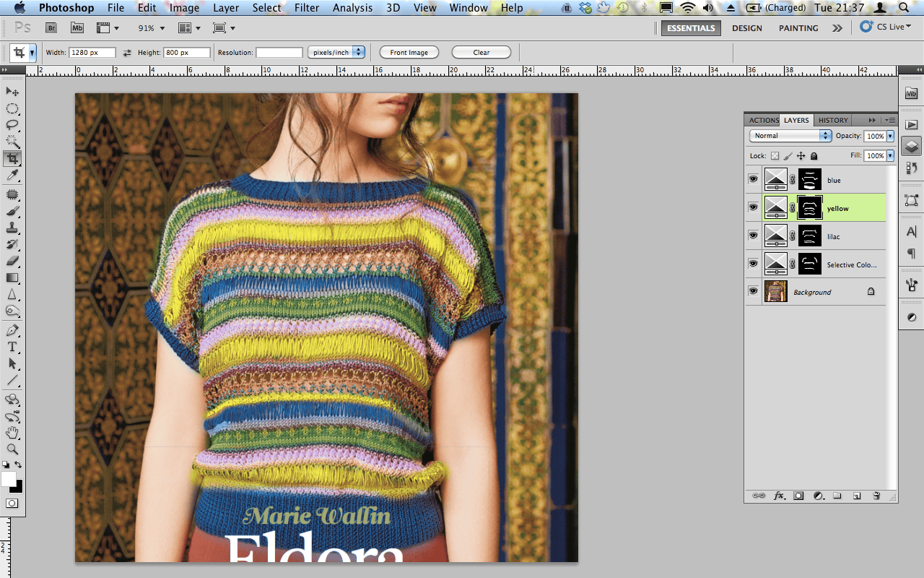Screen dimensions: 924x578
Task: Open the Analysis menu
Action: coord(353,8)
